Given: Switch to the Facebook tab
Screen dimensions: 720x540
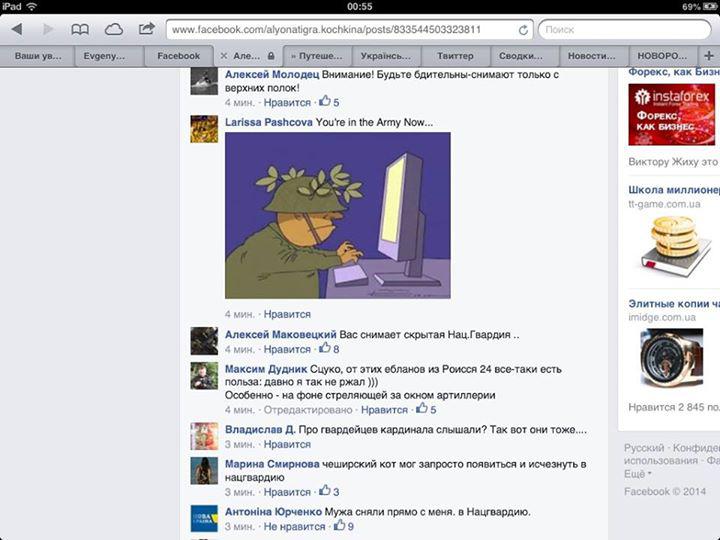Looking at the screenshot, I should (x=179, y=56).
